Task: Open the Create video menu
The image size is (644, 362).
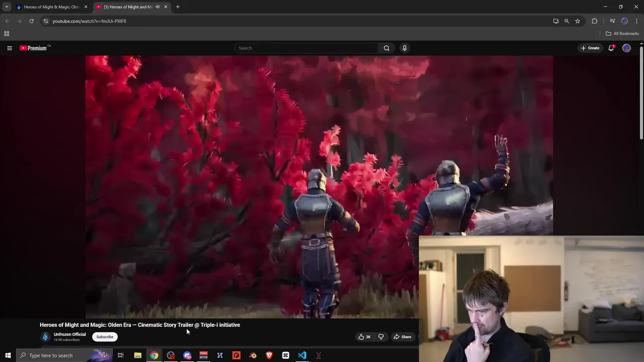Action: click(x=590, y=48)
